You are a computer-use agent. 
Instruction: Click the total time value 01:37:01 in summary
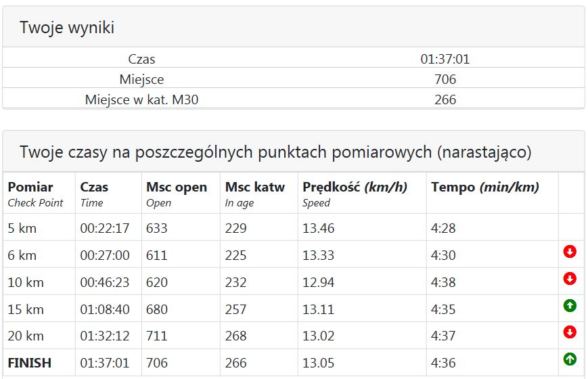445,59
